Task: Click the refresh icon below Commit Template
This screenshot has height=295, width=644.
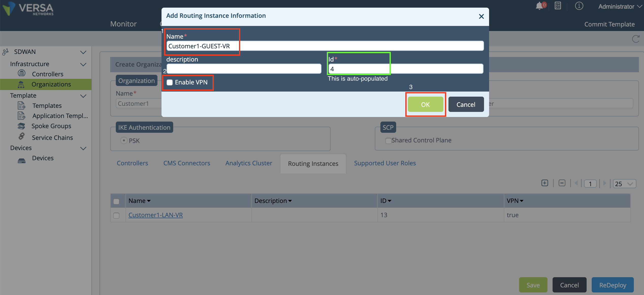Action: (x=636, y=39)
